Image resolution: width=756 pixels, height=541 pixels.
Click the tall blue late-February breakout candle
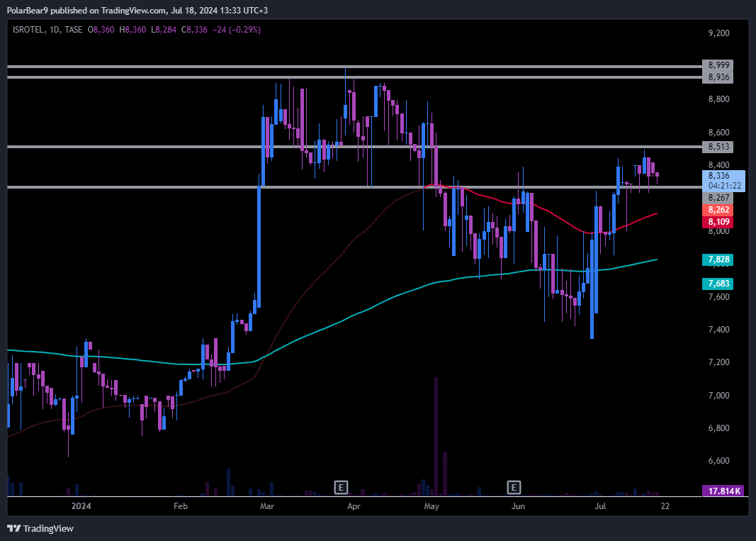pos(259,247)
